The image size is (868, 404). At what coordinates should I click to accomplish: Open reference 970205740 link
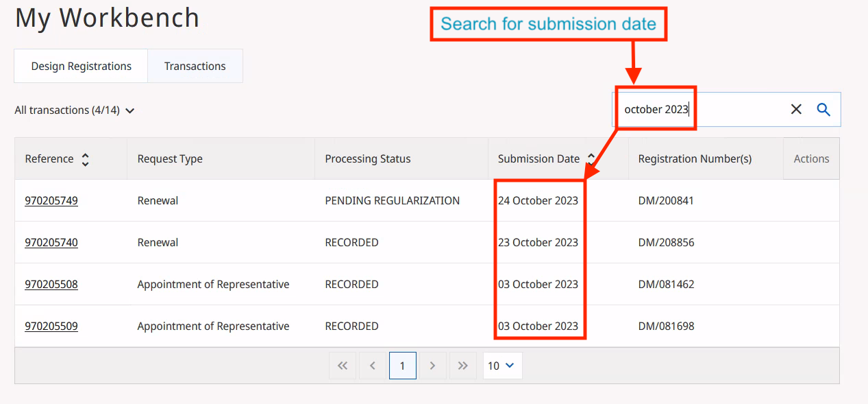(51, 243)
